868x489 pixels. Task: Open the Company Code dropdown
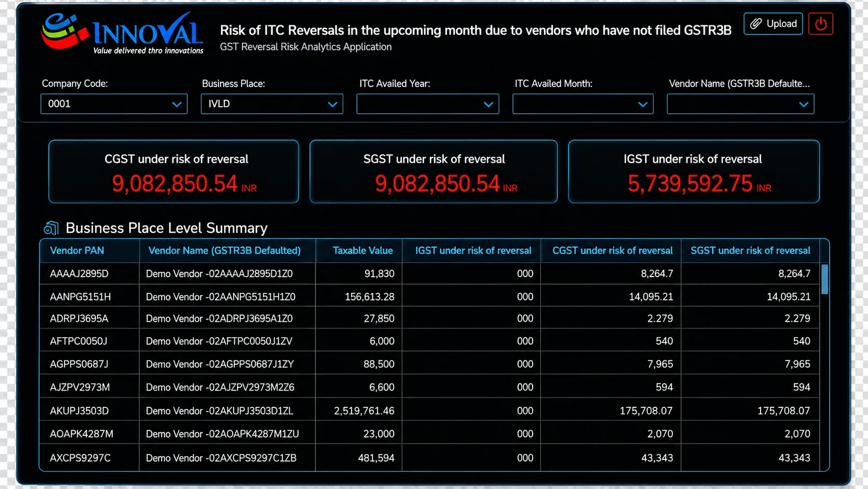114,104
